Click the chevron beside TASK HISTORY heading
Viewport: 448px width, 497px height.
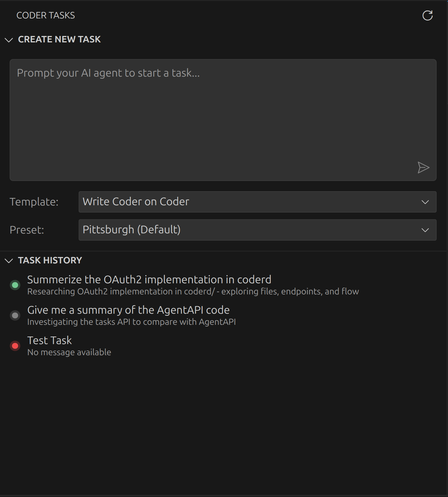9,261
